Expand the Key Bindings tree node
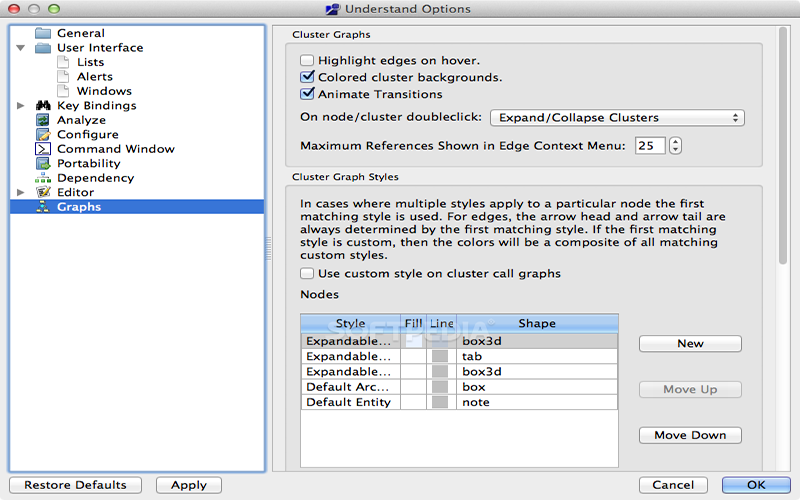Viewport: 800px width, 500px height. click(21, 106)
